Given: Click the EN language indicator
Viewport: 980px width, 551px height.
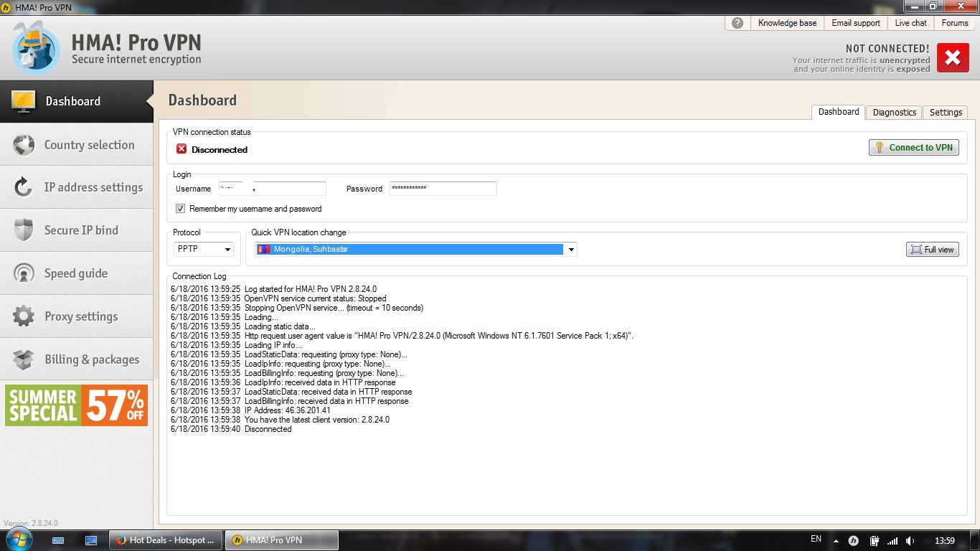Looking at the screenshot, I should (816, 539).
